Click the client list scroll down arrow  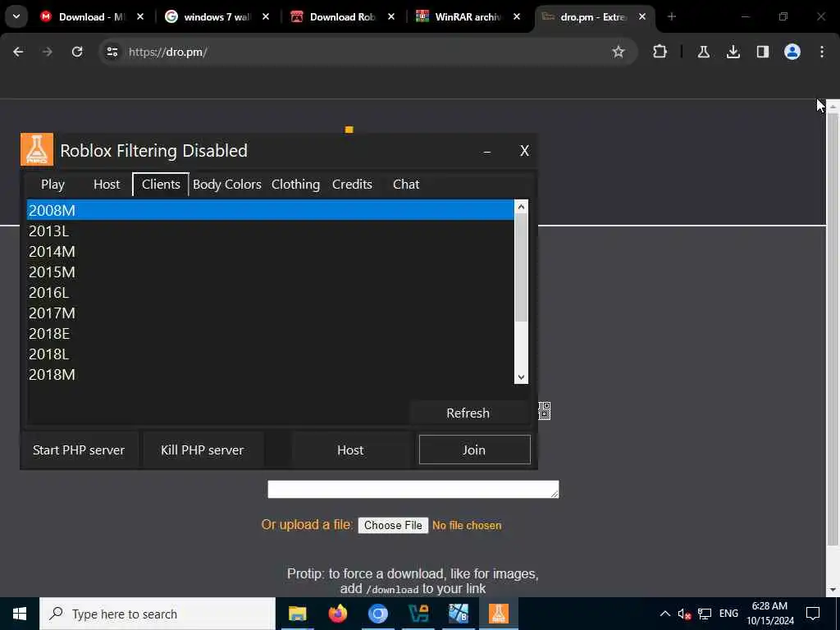(x=521, y=377)
